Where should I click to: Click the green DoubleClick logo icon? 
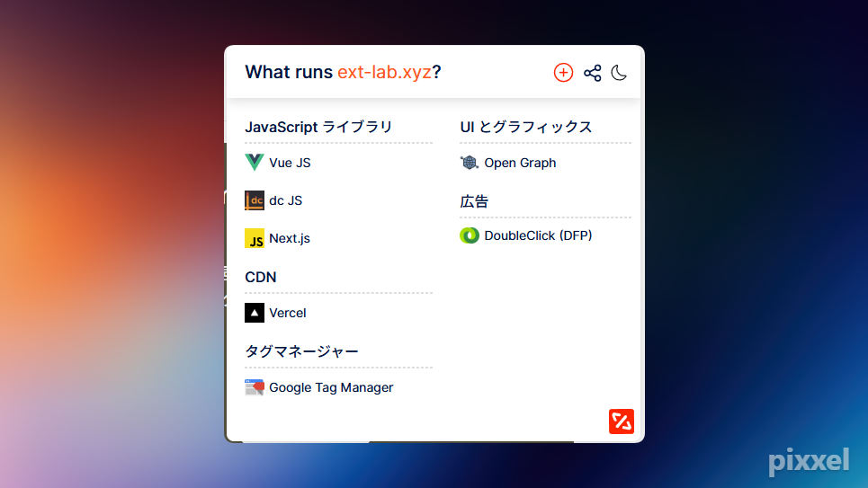(470, 235)
